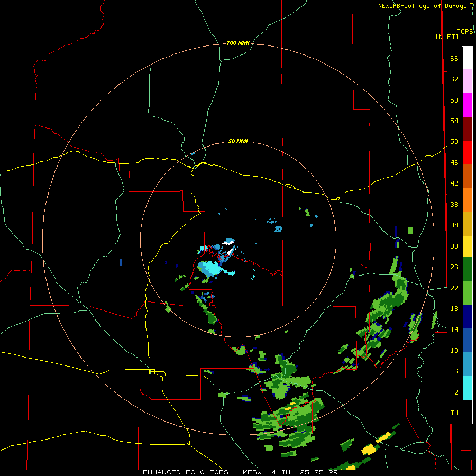This screenshot has width=476, height=476.
Task: Click the 18 legend value
Action: pyautogui.click(x=454, y=309)
